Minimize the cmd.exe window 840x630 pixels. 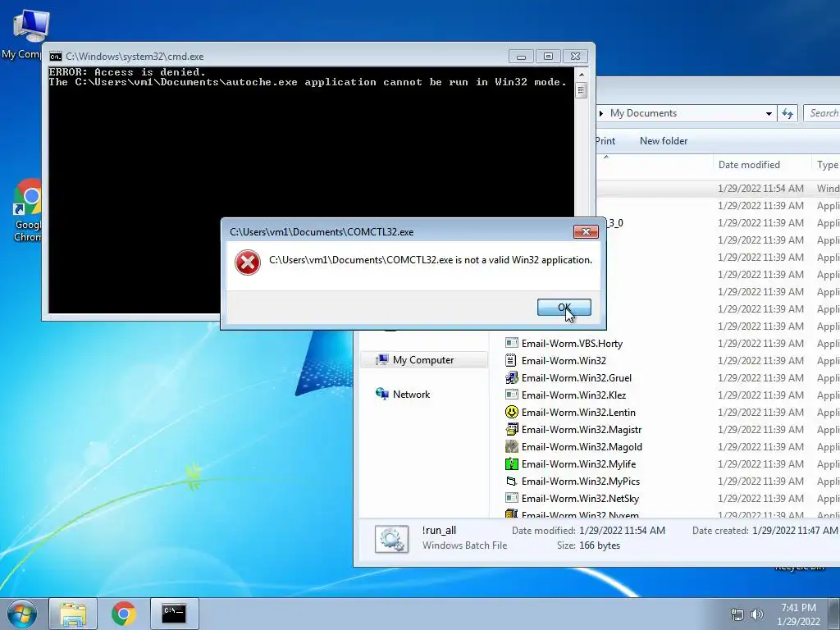tap(521, 57)
